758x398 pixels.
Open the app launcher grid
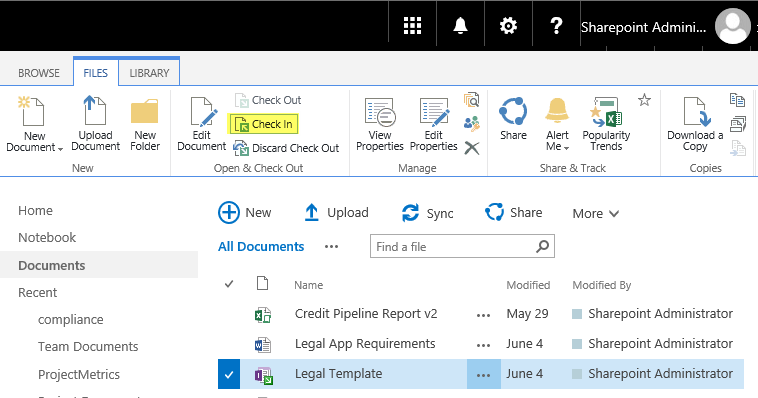tap(412, 26)
